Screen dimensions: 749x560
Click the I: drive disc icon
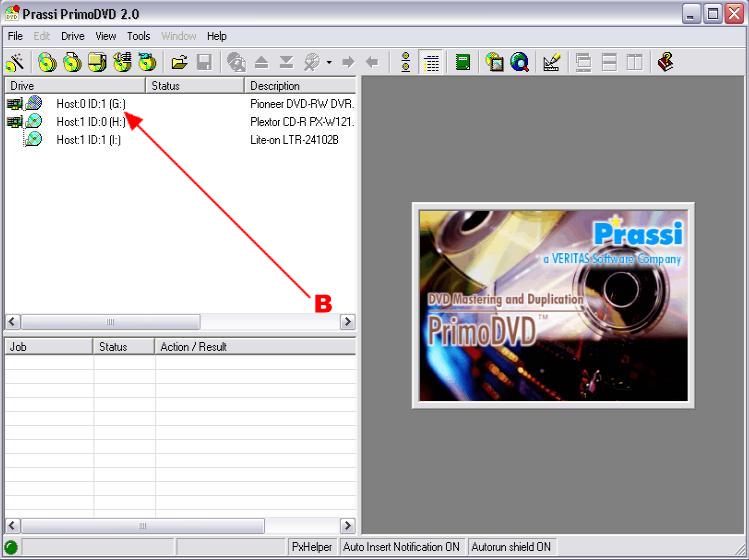click(33, 139)
